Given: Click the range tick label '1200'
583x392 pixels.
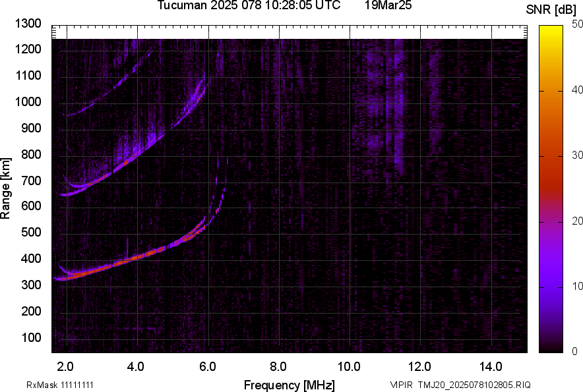Looking at the screenshot, I should 28,49.
